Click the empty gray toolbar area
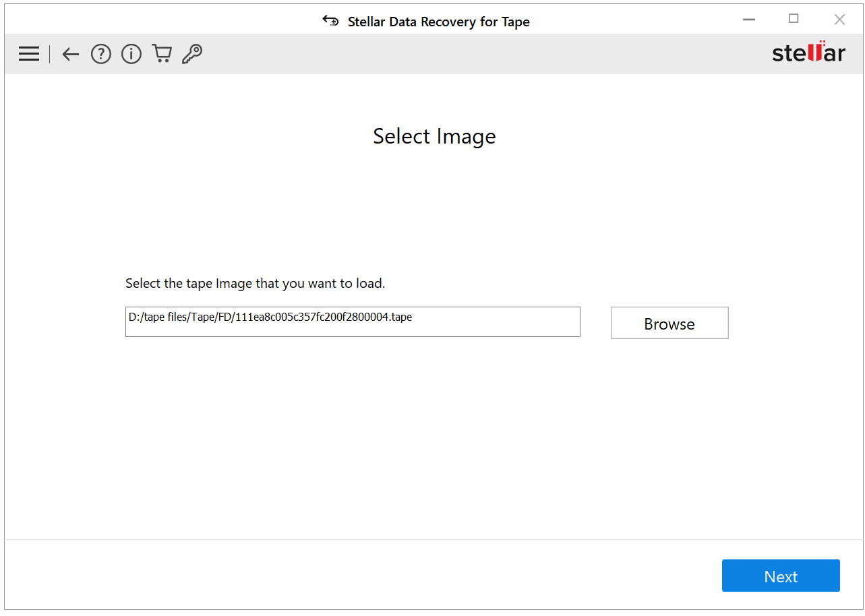865x616 pixels. (x=472, y=54)
